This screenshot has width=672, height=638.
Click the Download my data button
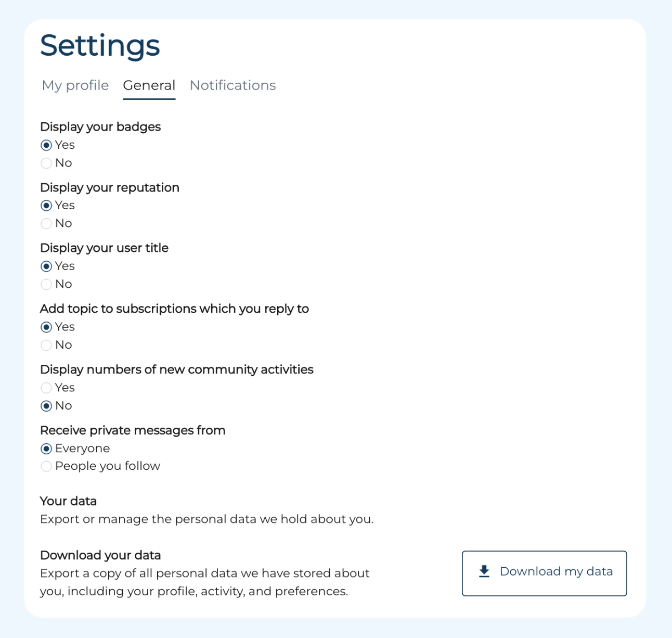[544, 573]
